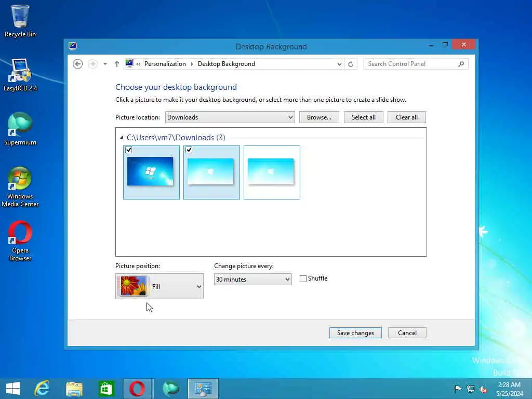
Task: Select the first dark blue Windows wallpaper
Action: (x=150, y=171)
